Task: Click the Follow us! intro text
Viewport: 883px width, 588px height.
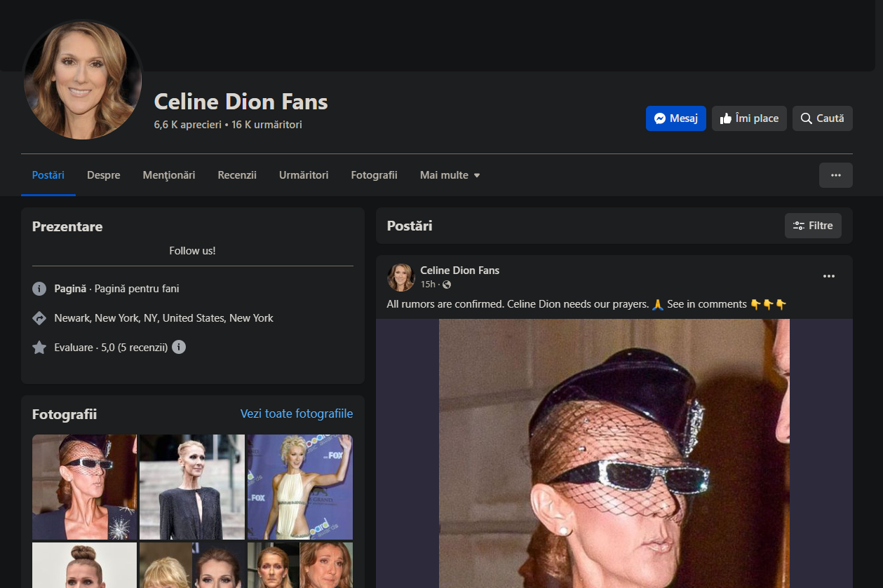Action: [192, 251]
